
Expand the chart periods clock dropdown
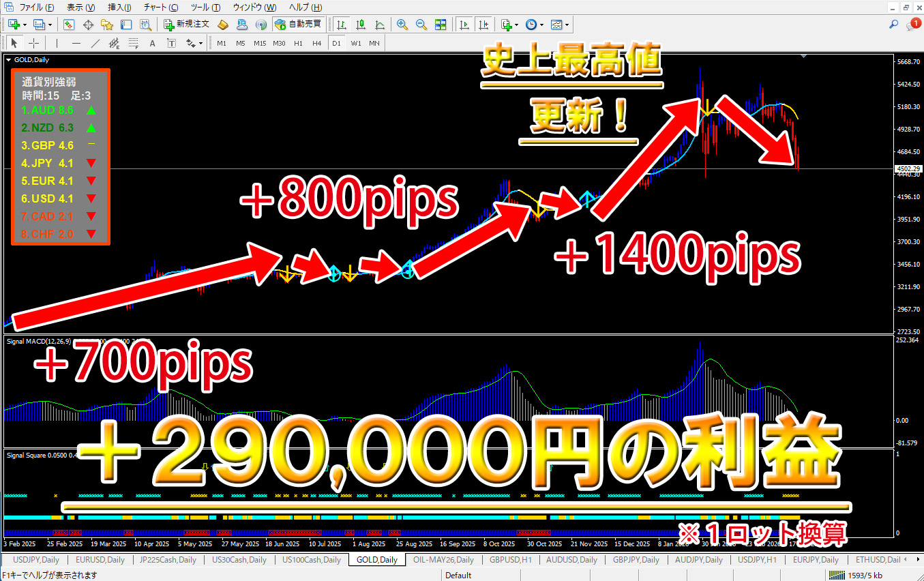(542, 25)
